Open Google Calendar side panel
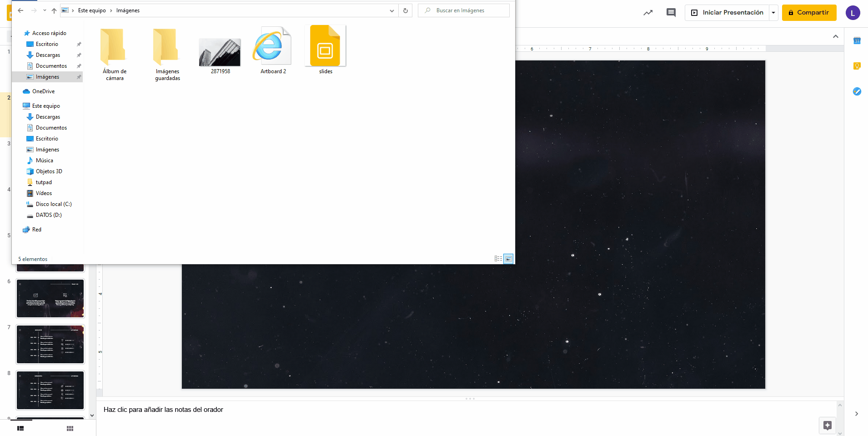Viewport: 868px width, 436px height. 857,41
